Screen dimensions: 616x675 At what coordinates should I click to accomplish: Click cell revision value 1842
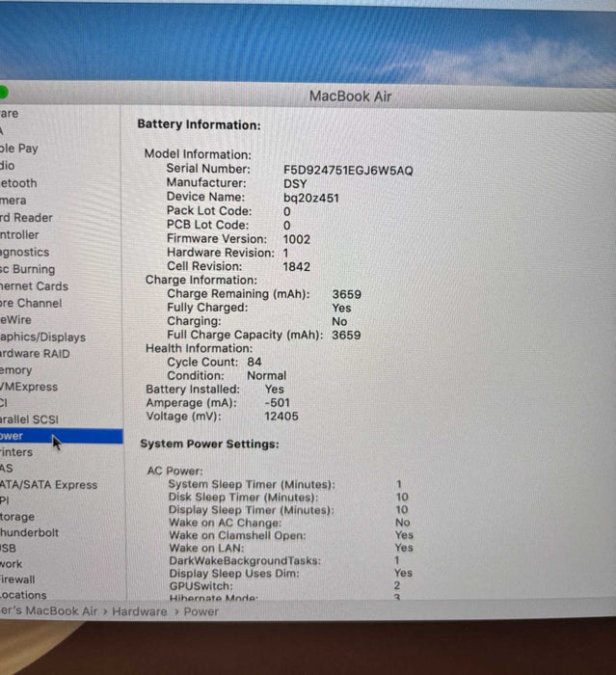point(297,266)
